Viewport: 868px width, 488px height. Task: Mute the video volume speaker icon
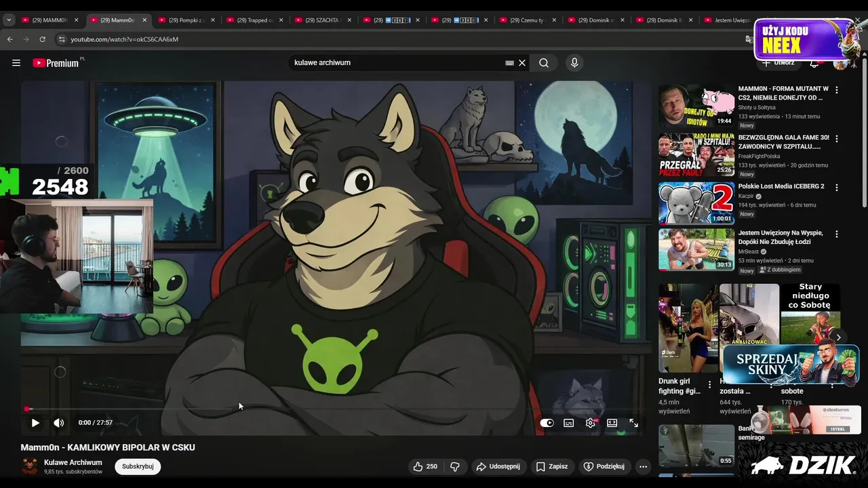point(59,423)
